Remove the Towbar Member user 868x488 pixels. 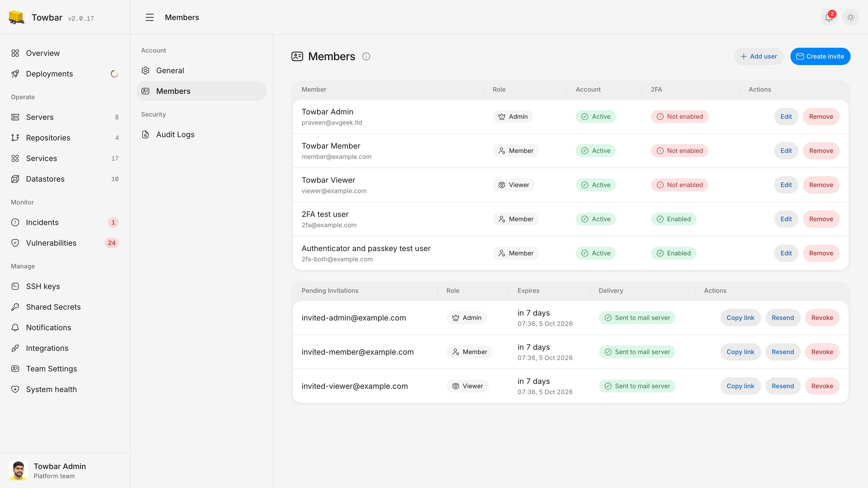[821, 150]
